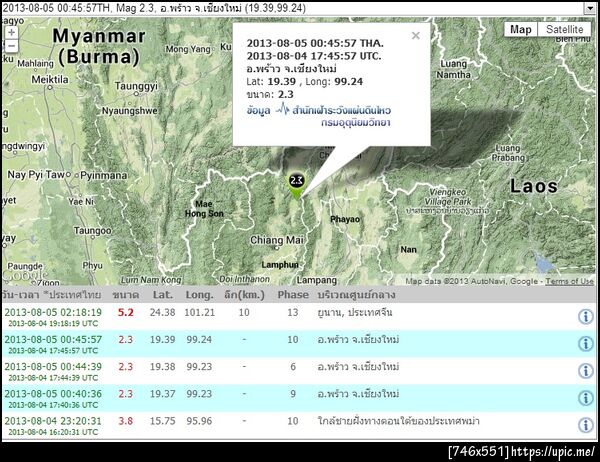Click the Long. column header
Screen dimensions: 600x462
coord(199,295)
